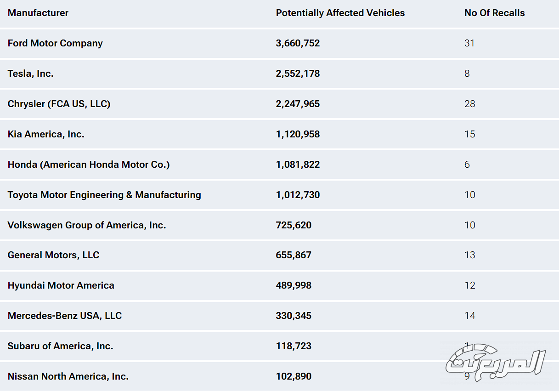Click Toyota Motor Engineering & Manufacturing
This screenshot has width=559, height=392.
pyautogui.click(x=104, y=195)
